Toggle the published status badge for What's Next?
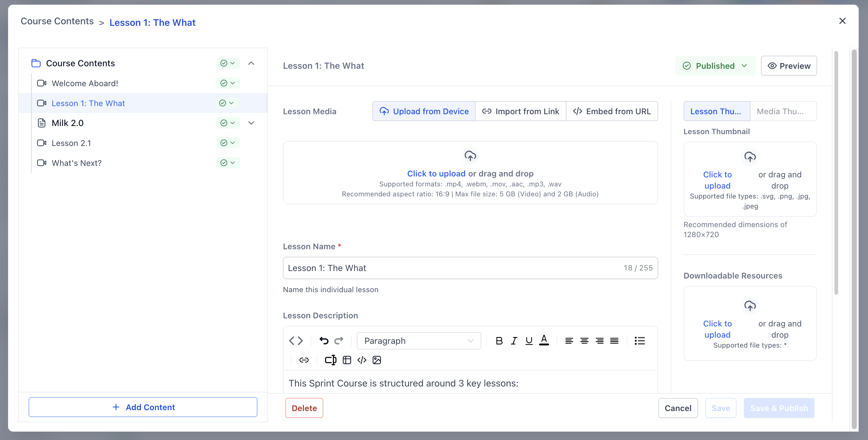 coord(228,163)
